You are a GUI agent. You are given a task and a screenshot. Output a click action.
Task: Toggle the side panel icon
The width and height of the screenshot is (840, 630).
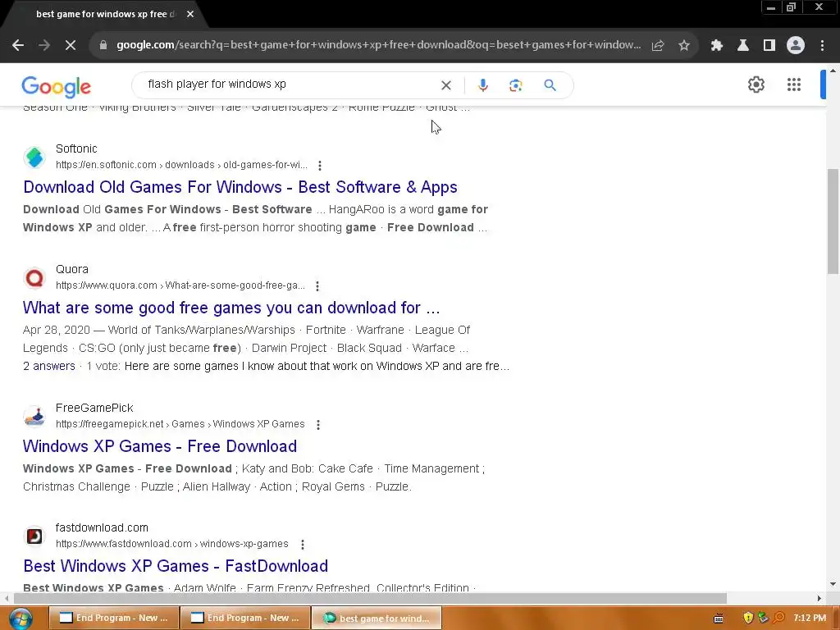(769, 46)
